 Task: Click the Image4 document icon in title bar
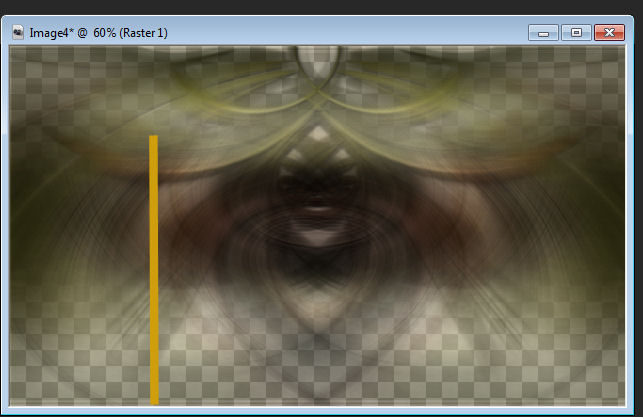[17, 33]
